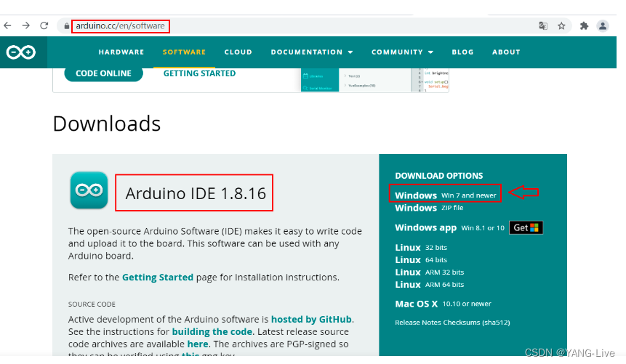The width and height of the screenshot is (626, 364).
Task: Click the browser forward arrow
Action: pos(26,26)
